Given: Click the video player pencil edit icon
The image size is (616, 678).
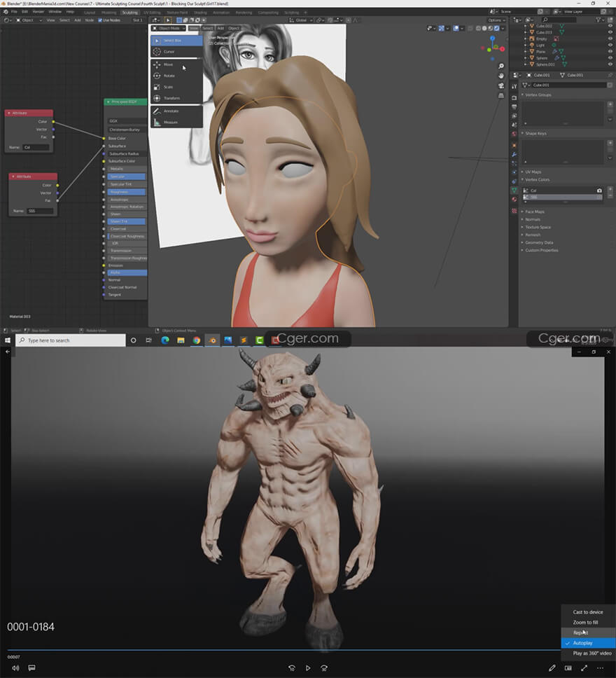Looking at the screenshot, I should tap(552, 668).
